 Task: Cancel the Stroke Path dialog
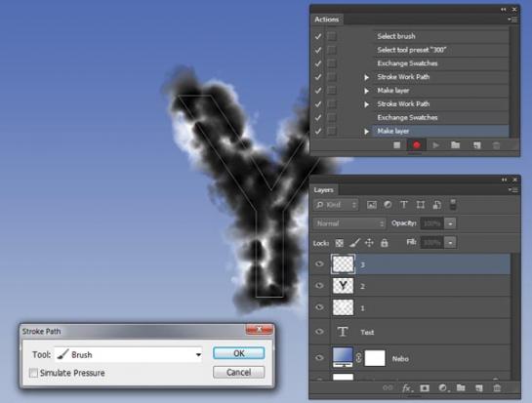click(x=239, y=372)
